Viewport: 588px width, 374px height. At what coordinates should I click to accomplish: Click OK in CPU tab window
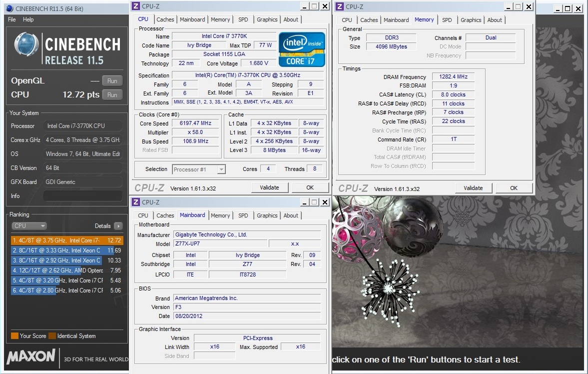point(310,187)
